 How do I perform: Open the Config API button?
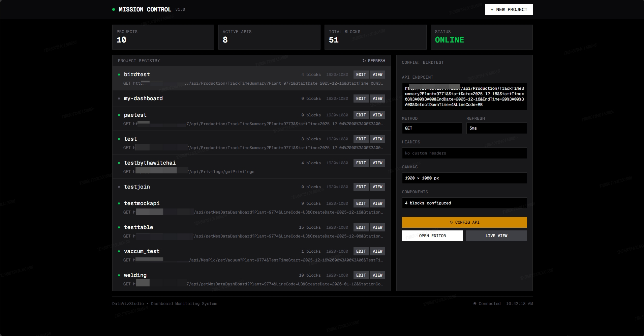464,222
